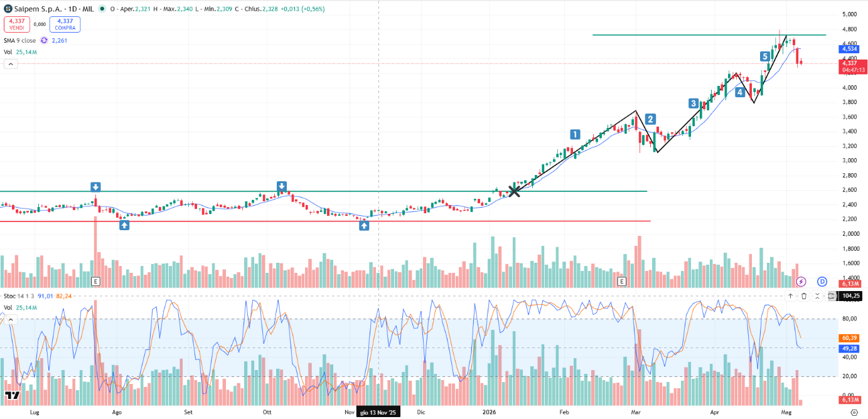Collapse the Stoc pane indicator legend
Screen dimensions: 868x419
10,319
